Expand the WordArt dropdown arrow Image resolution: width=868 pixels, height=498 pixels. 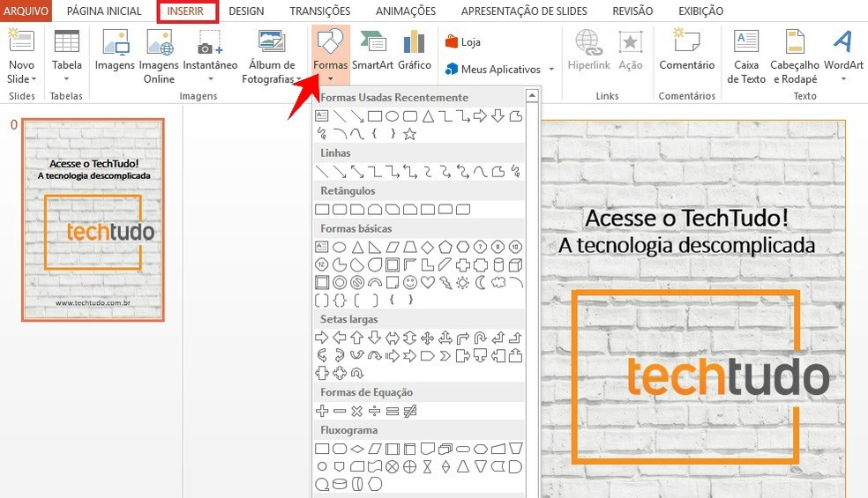843,78
